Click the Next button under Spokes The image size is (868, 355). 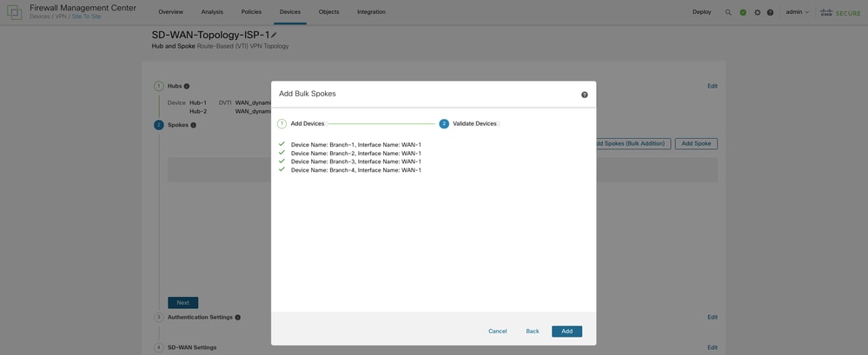click(182, 303)
